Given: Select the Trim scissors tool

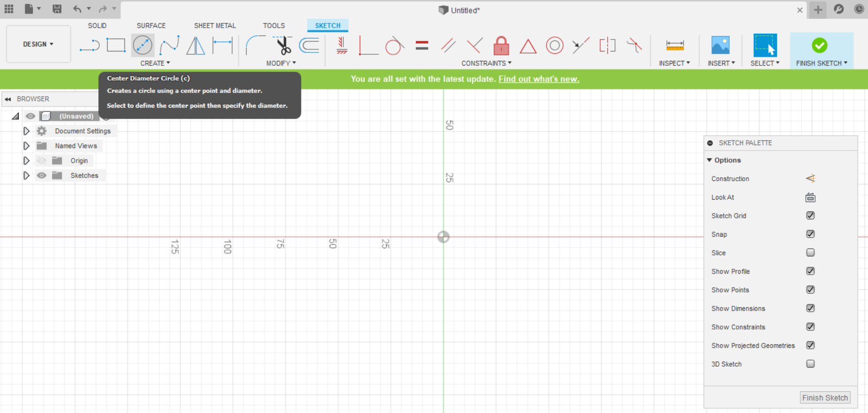Looking at the screenshot, I should pyautogui.click(x=283, y=45).
